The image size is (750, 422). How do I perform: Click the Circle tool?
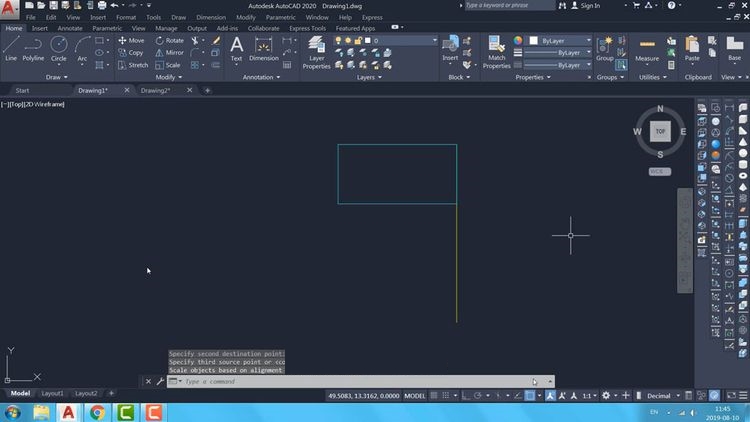[59, 48]
